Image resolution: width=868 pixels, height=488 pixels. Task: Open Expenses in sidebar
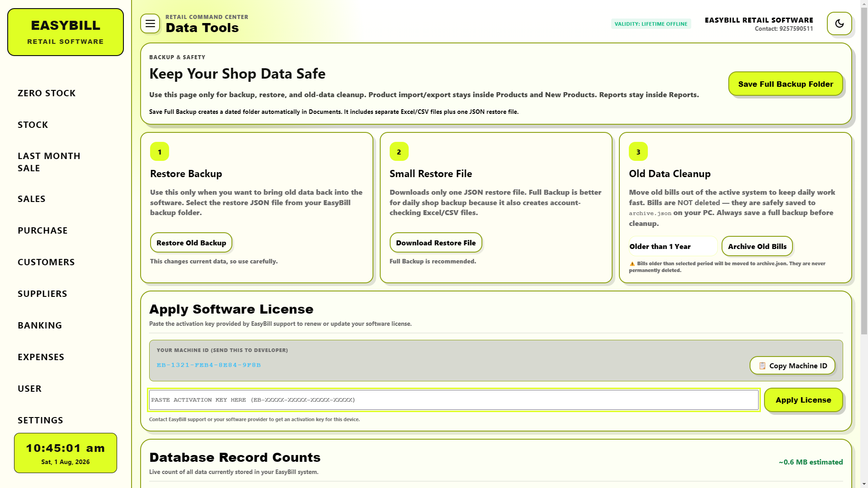41,357
